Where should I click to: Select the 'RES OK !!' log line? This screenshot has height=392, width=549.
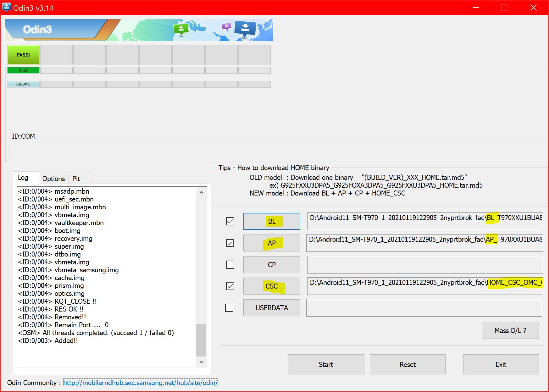click(51, 309)
